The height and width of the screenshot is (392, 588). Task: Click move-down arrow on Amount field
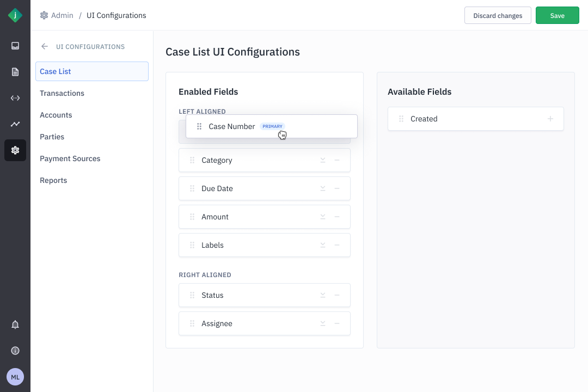(x=323, y=217)
